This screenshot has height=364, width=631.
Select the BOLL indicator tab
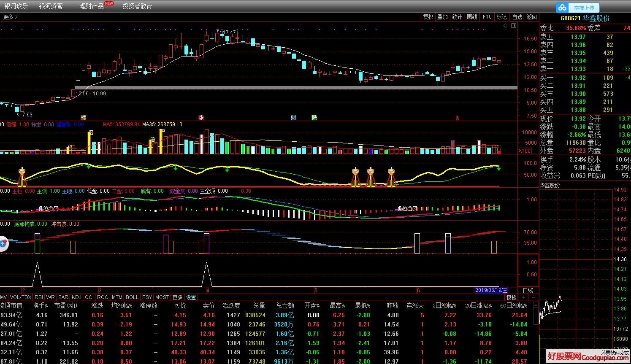coord(133,297)
